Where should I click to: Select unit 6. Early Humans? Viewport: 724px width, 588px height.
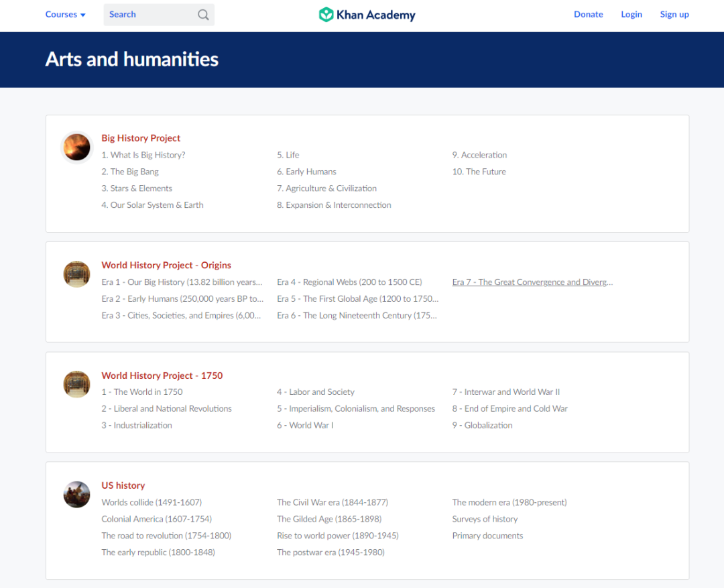click(306, 172)
